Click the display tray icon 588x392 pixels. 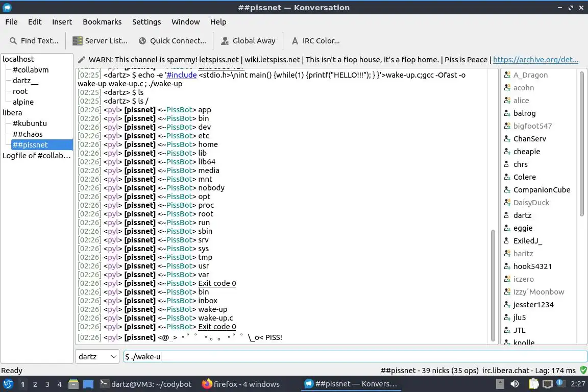[548, 384]
